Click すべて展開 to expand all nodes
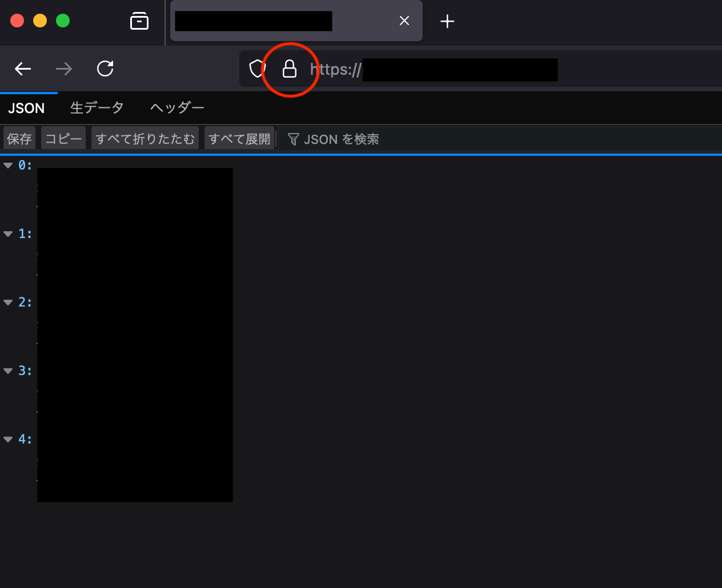The width and height of the screenshot is (722, 588). point(239,139)
